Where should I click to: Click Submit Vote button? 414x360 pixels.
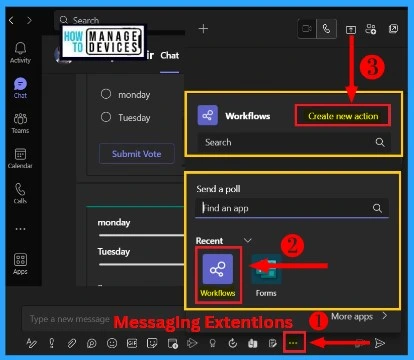(137, 154)
